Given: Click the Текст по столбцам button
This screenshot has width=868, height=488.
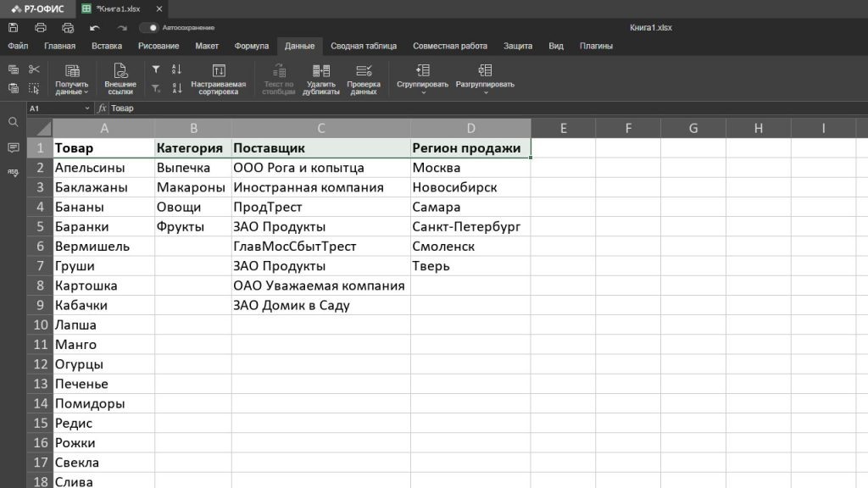Looking at the screenshot, I should coord(278,79).
